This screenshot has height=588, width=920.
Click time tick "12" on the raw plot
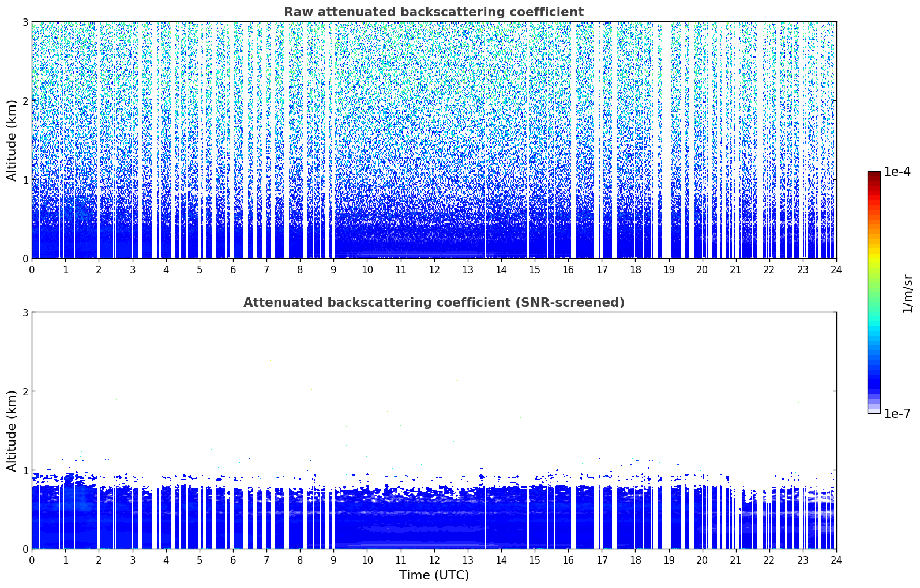click(434, 269)
